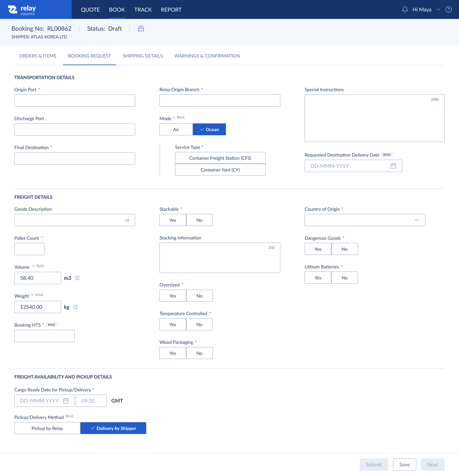The height and width of the screenshot is (476, 459).
Task: Focus the Goods Description field
Action: tap(75, 220)
